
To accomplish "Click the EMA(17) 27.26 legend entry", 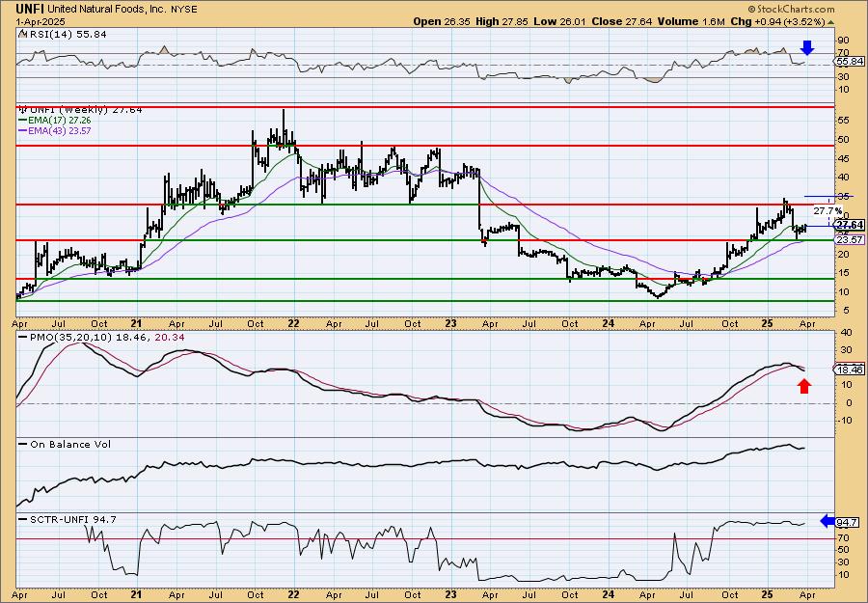I will point(55,121).
